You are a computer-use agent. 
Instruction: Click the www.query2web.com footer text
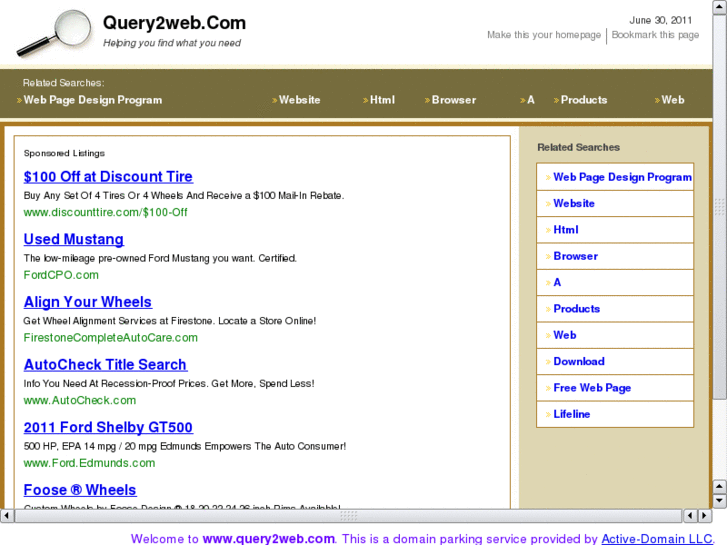click(x=269, y=539)
